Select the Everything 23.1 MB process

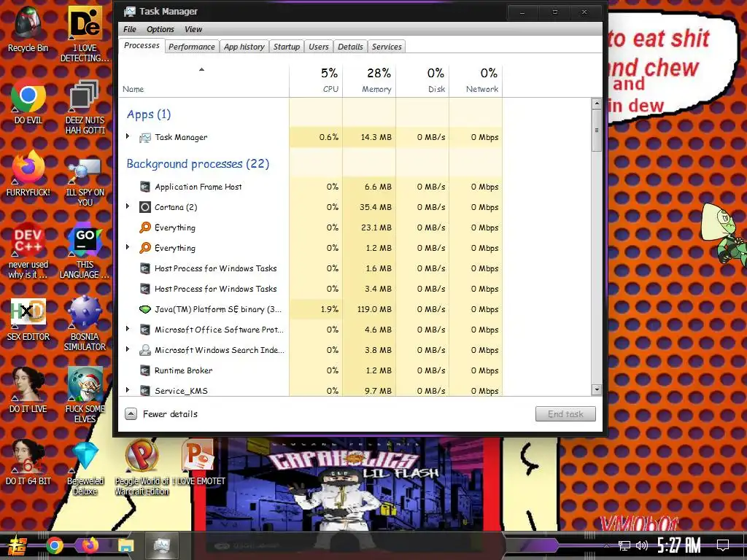click(x=311, y=227)
